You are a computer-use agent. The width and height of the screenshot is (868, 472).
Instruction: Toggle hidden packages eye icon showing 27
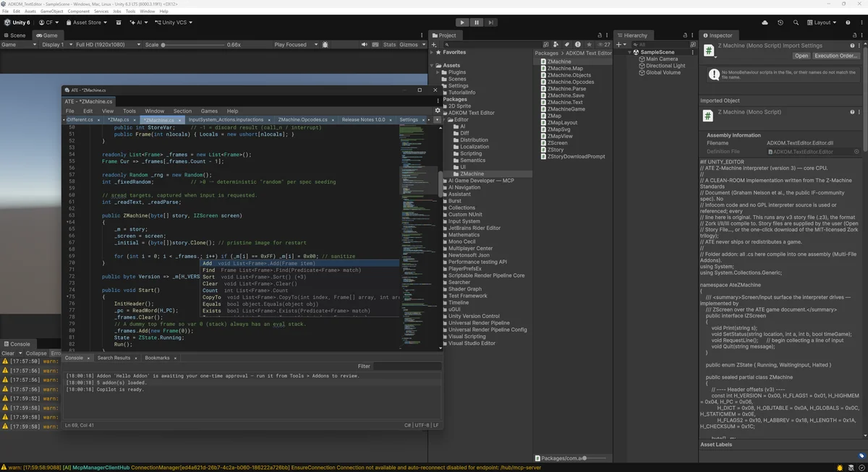pyautogui.click(x=603, y=45)
